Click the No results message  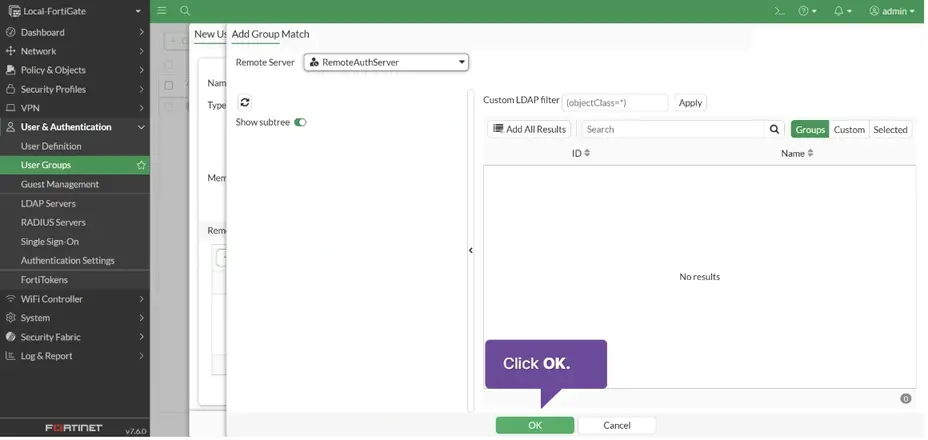point(700,277)
